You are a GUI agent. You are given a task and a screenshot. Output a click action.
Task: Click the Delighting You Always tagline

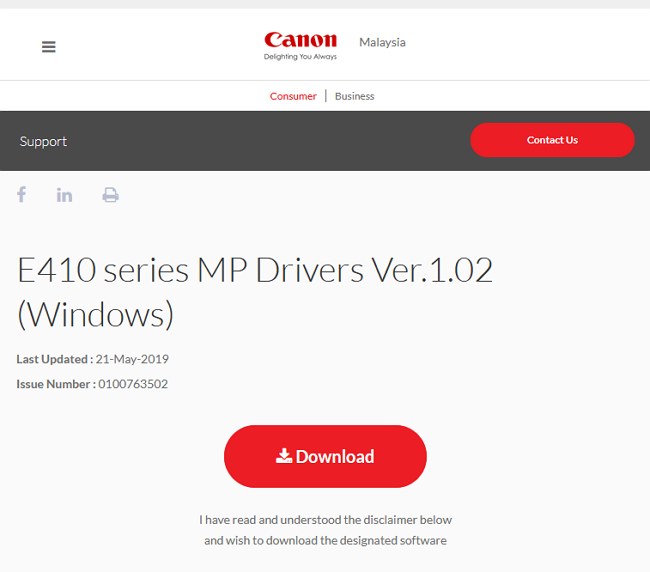click(301, 56)
